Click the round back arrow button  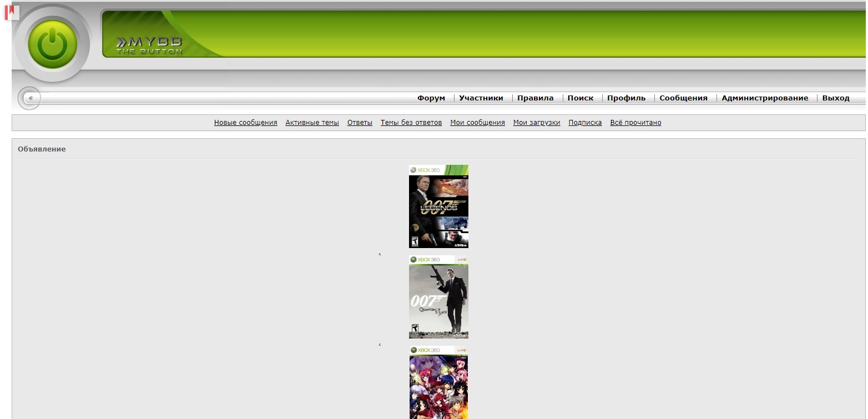30,98
